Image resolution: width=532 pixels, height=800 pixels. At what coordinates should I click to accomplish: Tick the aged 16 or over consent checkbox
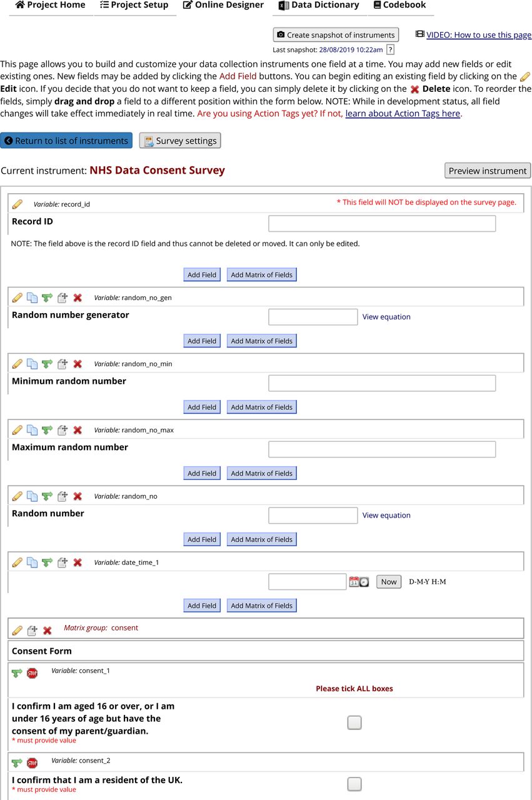(x=354, y=722)
